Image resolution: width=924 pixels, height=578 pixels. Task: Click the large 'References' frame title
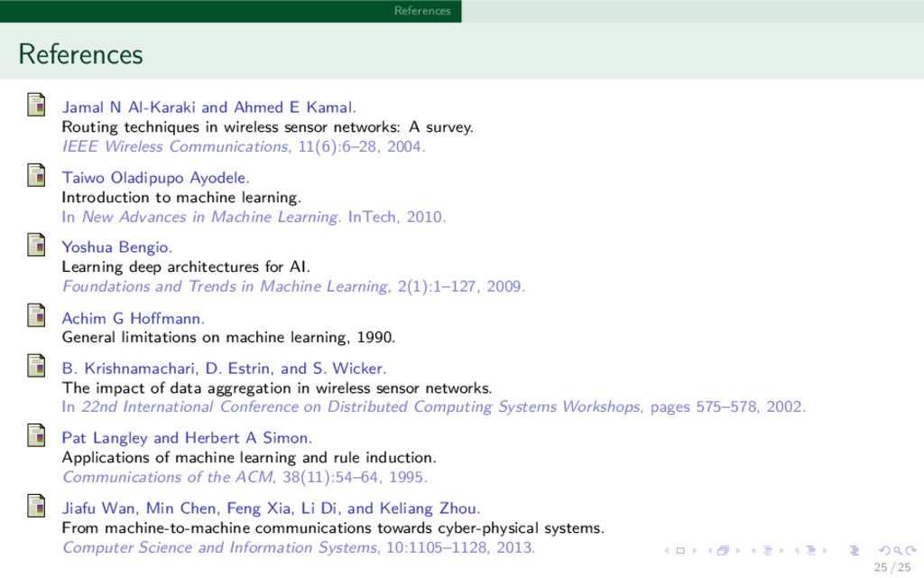point(80,54)
